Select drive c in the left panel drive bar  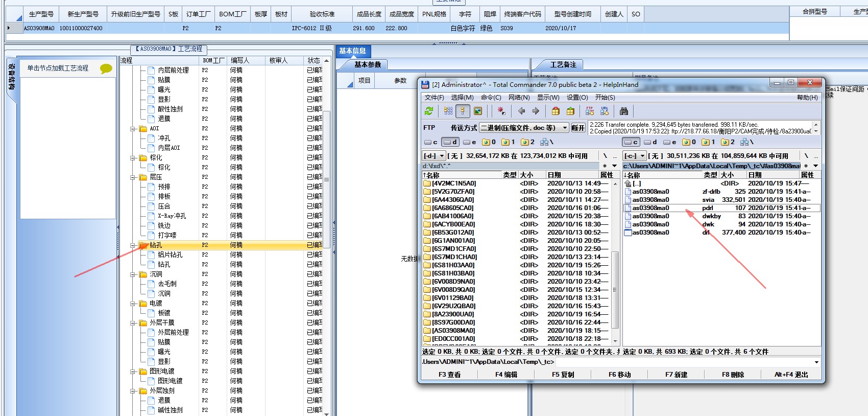click(431, 142)
